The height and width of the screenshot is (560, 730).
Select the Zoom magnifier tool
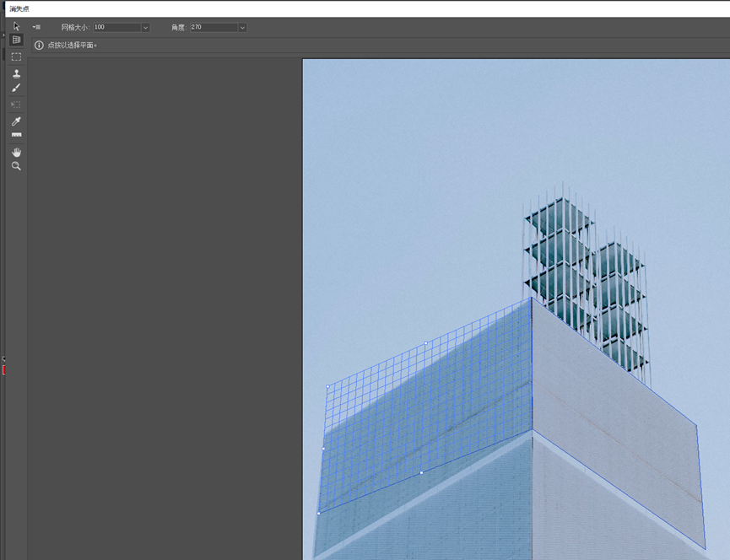tap(16, 166)
